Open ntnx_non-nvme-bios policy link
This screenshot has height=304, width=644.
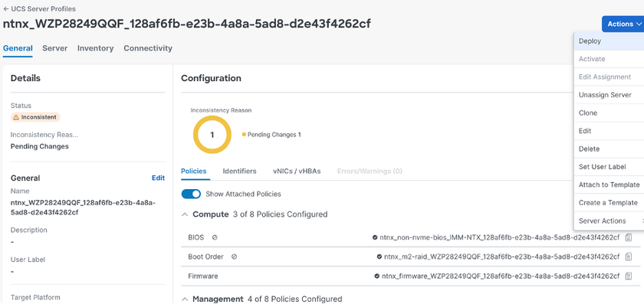(x=499, y=237)
